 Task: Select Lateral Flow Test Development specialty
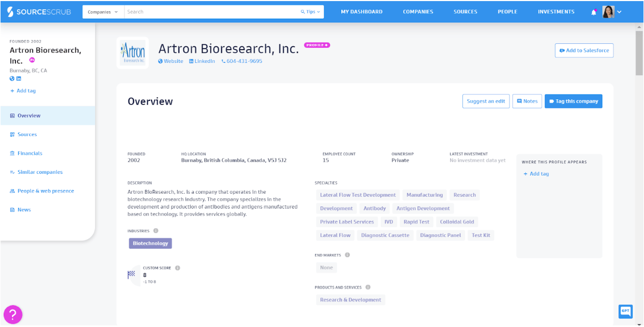click(x=358, y=195)
